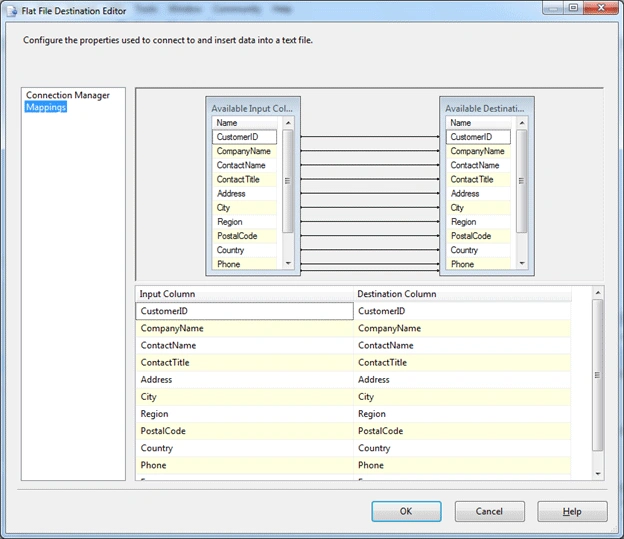624x539 pixels.
Task: Select ContactName in Available Input Columns box
Action: (x=244, y=165)
